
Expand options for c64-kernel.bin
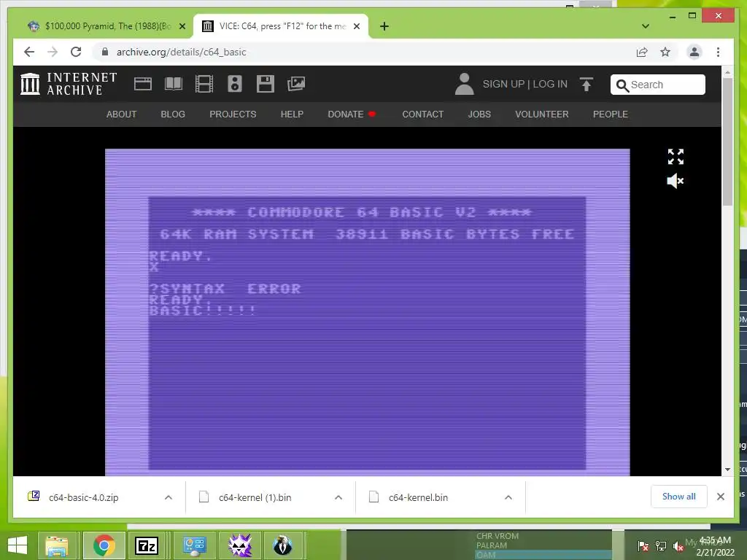508,497
